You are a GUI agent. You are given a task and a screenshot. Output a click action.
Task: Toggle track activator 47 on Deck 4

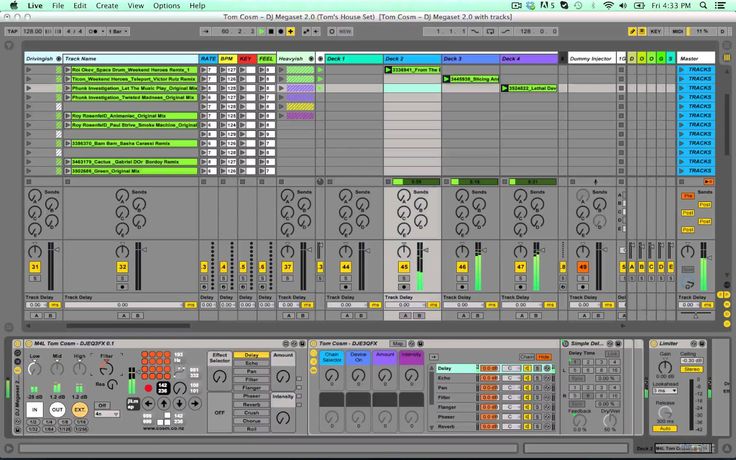[x=520, y=267]
